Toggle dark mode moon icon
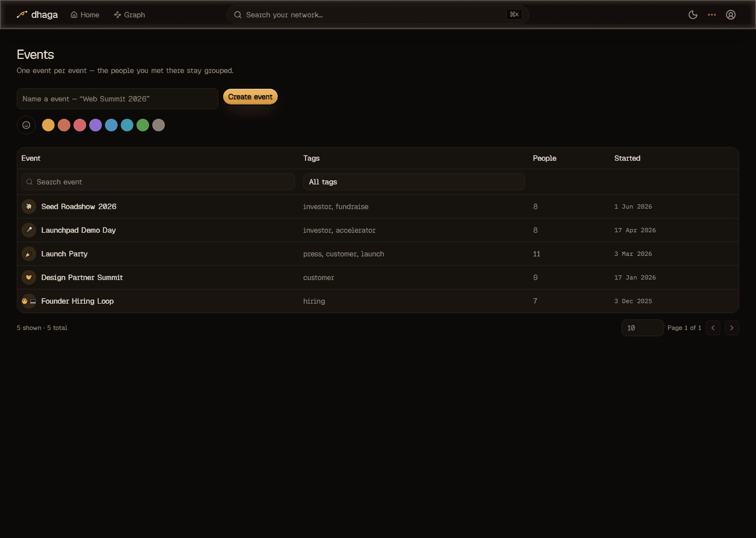756x538 pixels. point(693,15)
